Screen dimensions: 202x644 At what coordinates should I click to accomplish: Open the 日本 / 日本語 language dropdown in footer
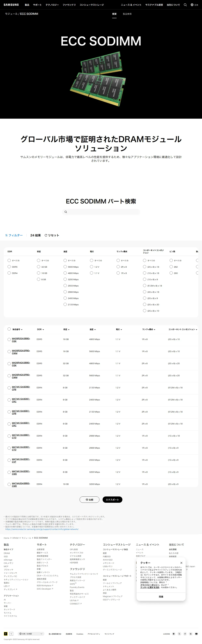(x=31, y=634)
